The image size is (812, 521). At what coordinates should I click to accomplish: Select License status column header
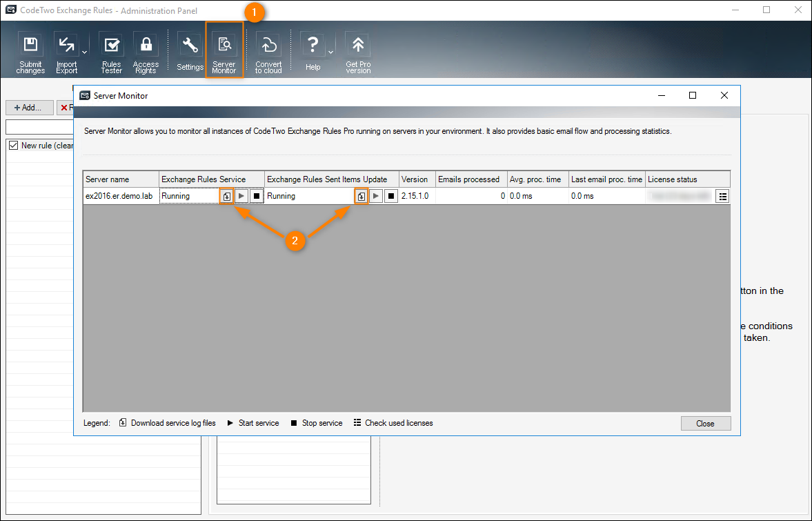pos(688,179)
